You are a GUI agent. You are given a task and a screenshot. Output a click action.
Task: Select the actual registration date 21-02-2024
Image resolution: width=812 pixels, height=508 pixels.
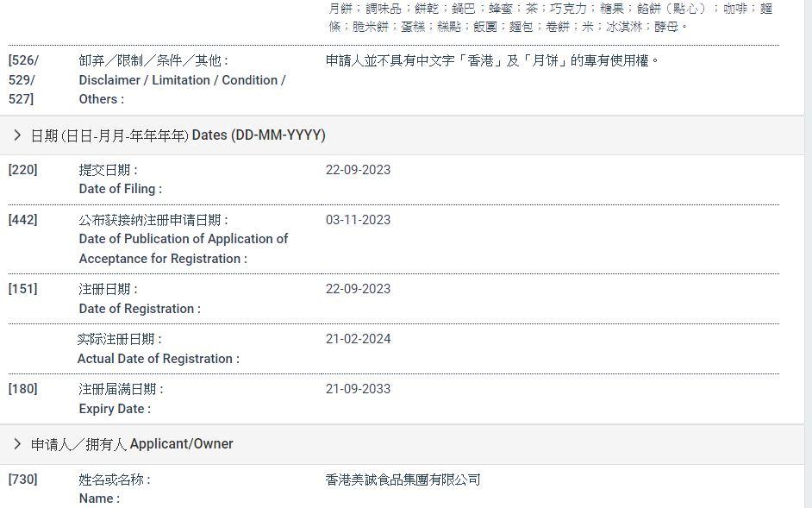pos(358,339)
